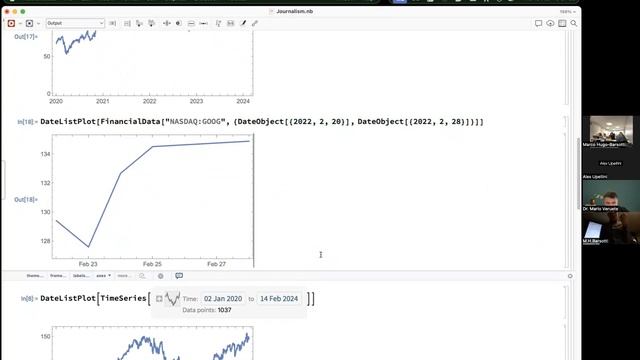Viewport: 640px width, 360px height.
Task: Click cell bracket right of In[18] input
Action: 566,122
